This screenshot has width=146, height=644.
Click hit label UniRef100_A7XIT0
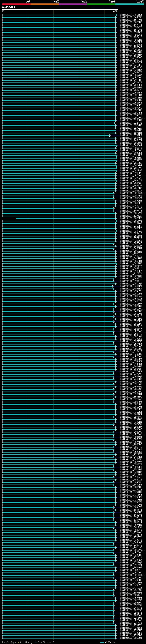point(131,625)
